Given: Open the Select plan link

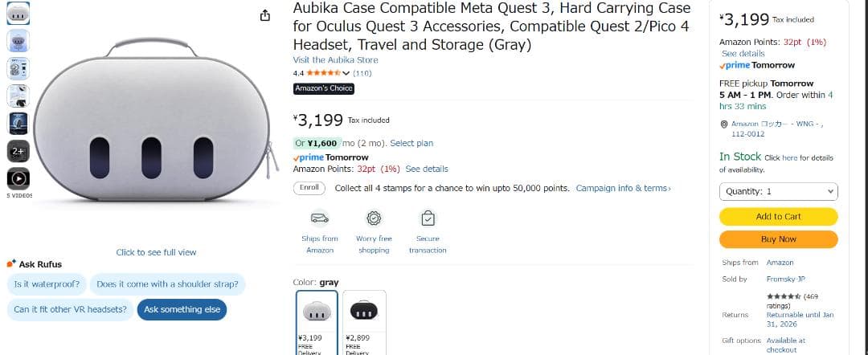Looking at the screenshot, I should click(x=411, y=143).
